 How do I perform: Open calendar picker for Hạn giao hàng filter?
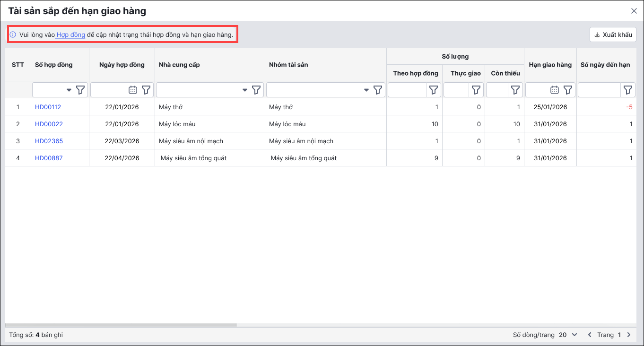[555, 90]
